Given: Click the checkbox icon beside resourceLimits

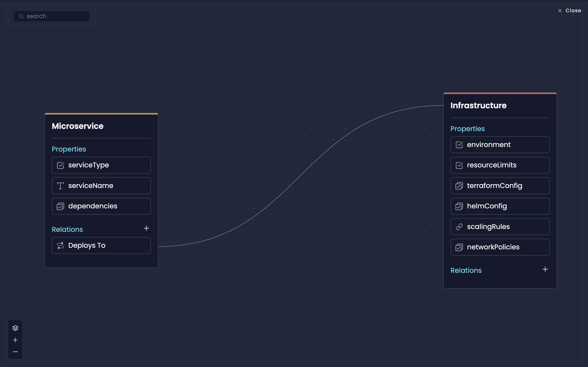Looking at the screenshot, I should pyautogui.click(x=459, y=165).
